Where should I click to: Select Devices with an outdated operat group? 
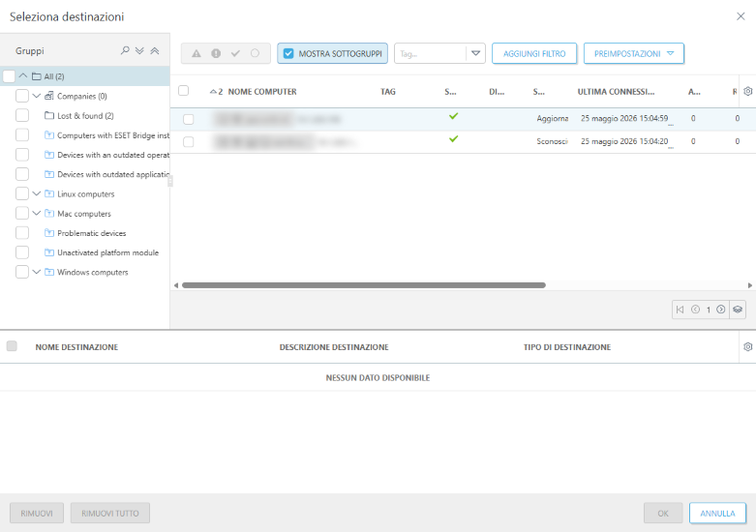tap(113, 155)
